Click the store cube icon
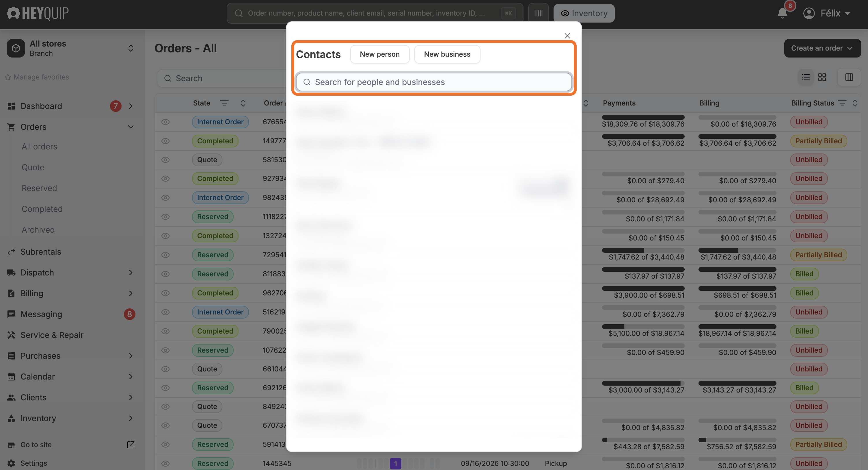This screenshot has height=470, width=868. tap(16, 48)
